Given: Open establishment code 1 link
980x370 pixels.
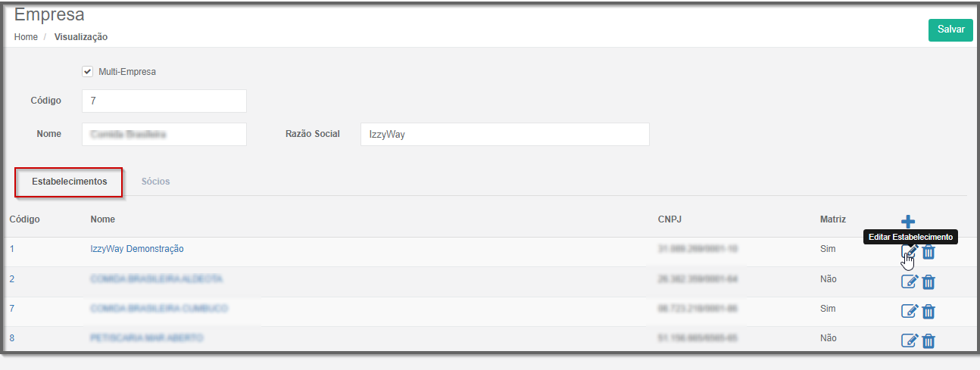Looking at the screenshot, I should [x=12, y=248].
